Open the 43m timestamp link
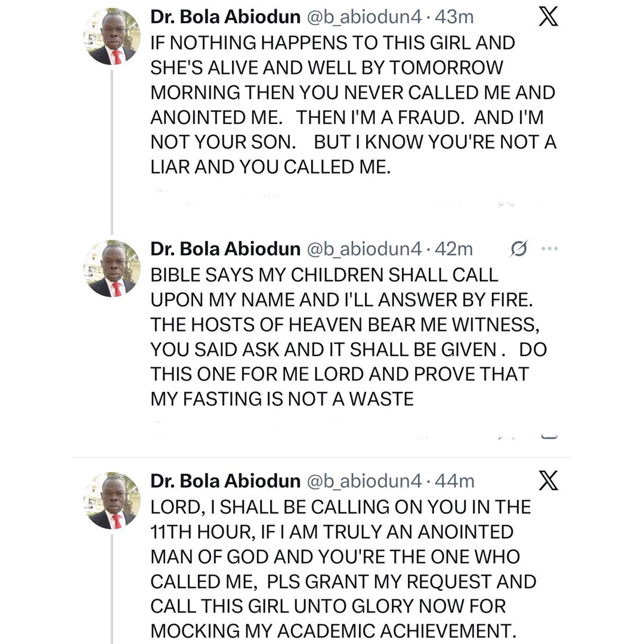The width and height of the screenshot is (644, 644). pyautogui.click(x=454, y=17)
